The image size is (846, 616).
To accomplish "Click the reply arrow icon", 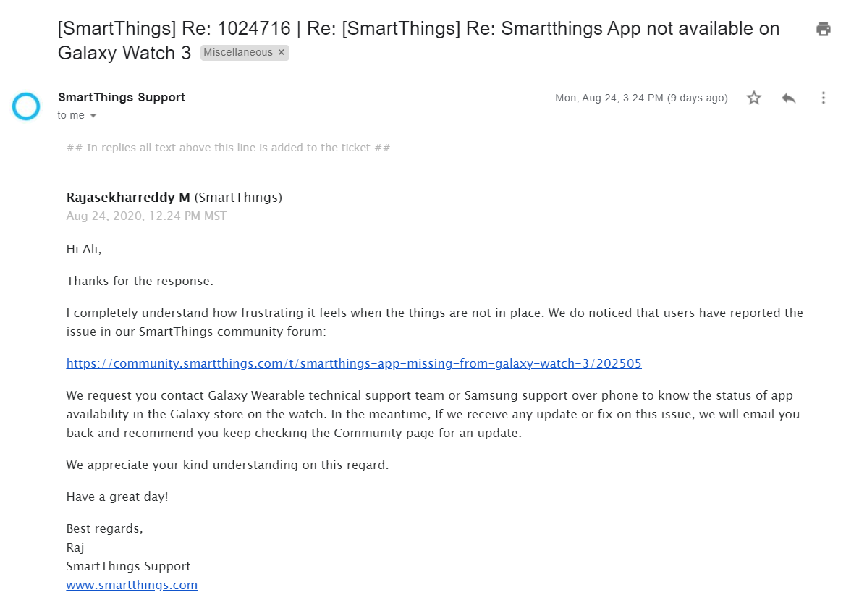I will coord(788,98).
